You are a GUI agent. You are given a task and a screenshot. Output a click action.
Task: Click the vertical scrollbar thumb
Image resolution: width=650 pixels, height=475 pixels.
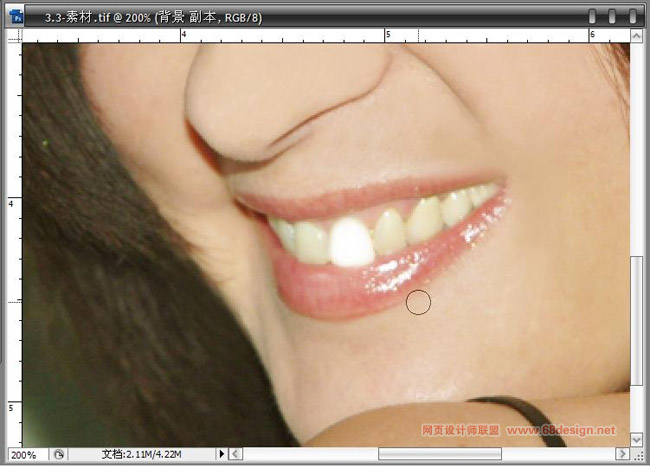636,321
